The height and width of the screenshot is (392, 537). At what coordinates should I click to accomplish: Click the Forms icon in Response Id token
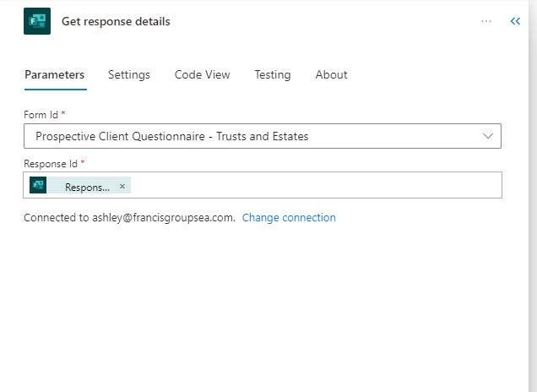click(x=38, y=185)
